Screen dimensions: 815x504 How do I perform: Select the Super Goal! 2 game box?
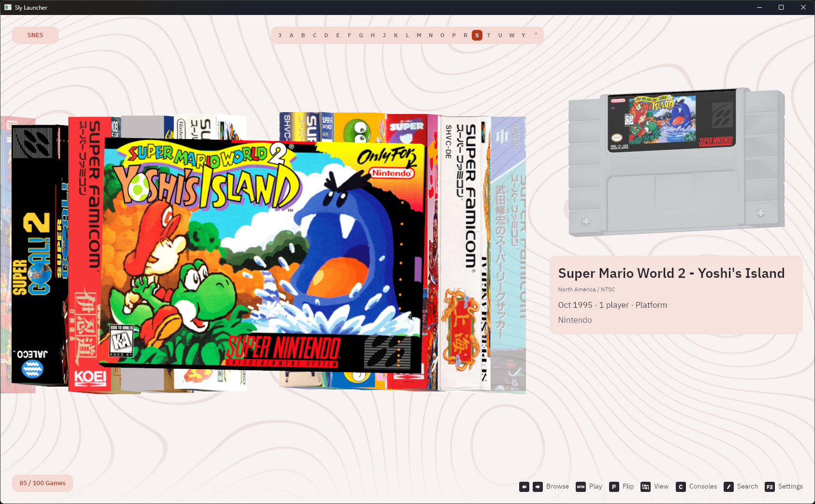pos(39,255)
